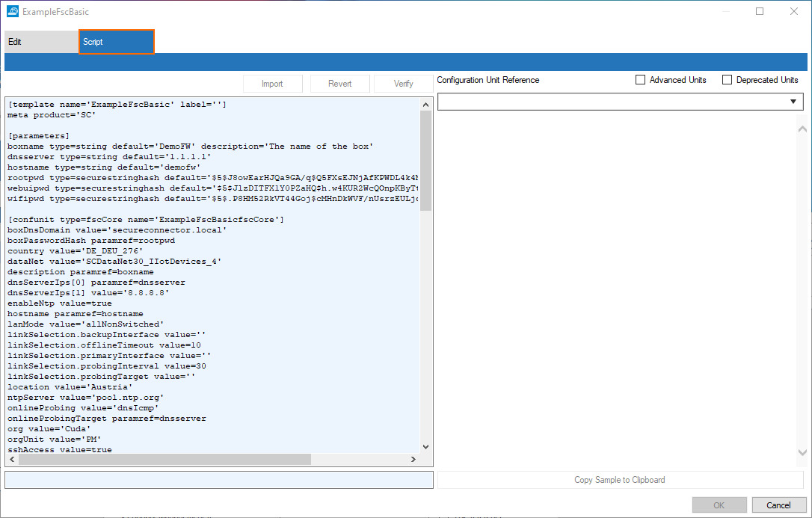Viewport: 812px width, 518px height.
Task: Click the 'dnsserver type=string default' line
Action: [109, 157]
